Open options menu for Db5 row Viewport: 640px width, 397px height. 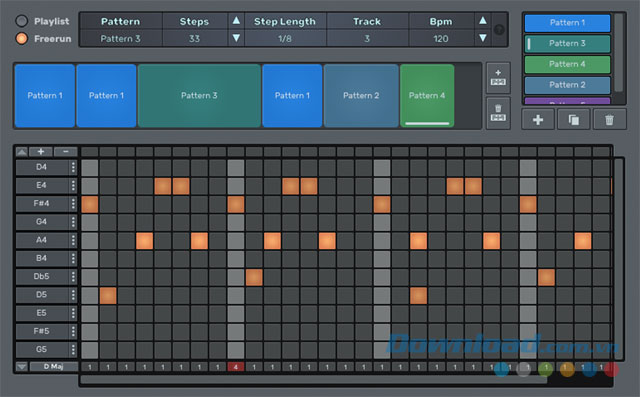click(73, 277)
